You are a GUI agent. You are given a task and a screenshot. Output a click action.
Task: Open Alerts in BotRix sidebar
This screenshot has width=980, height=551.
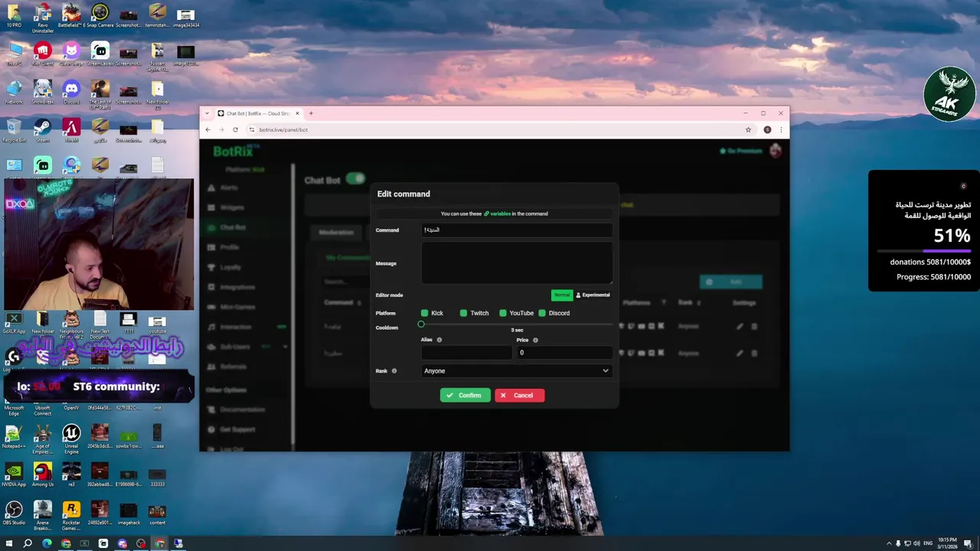(x=228, y=187)
